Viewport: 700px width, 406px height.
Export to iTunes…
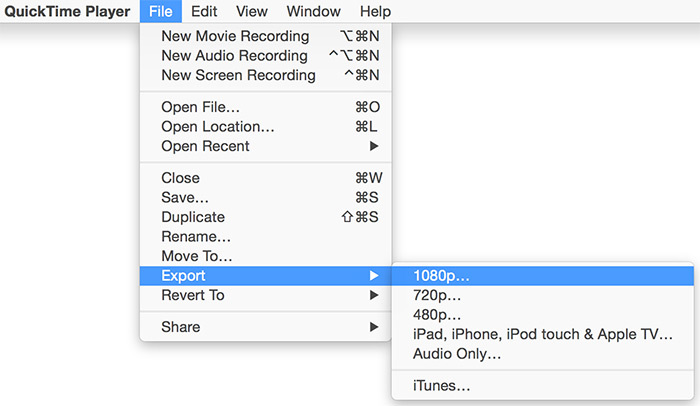[542, 385]
